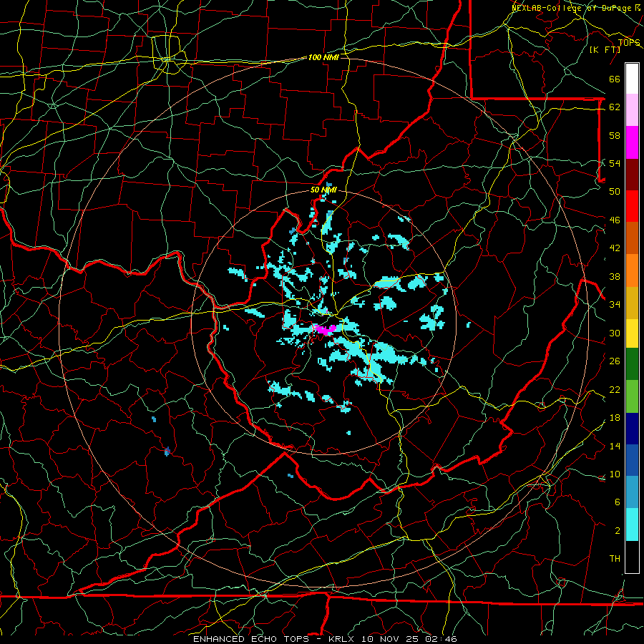Image resolution: width=644 pixels, height=644 pixels.
Task: Select the dark green legend swatch
Action: tap(632, 366)
